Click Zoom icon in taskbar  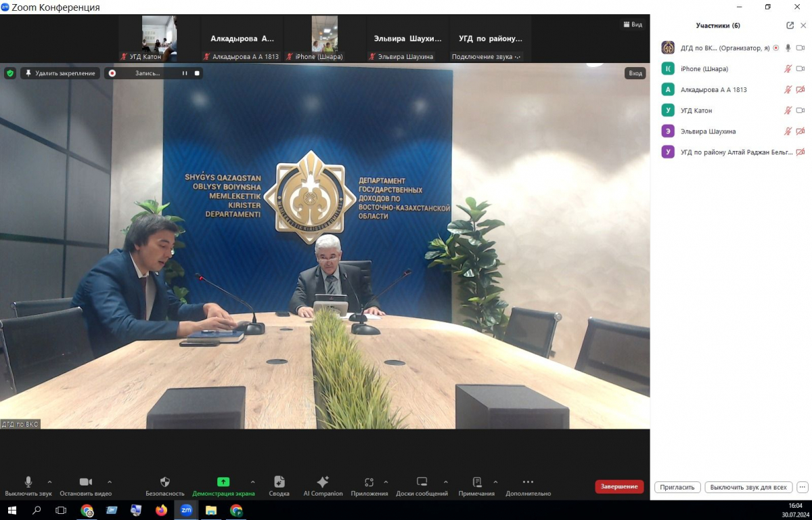coord(186,510)
